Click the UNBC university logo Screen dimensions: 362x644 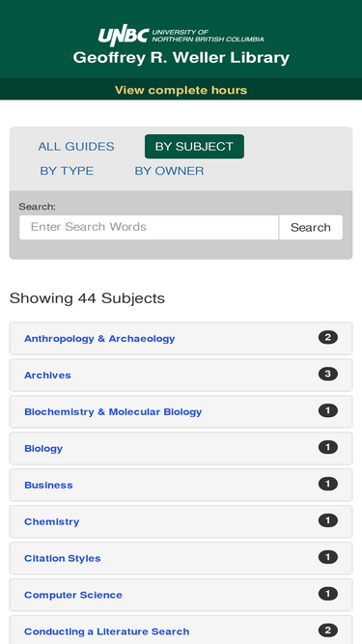click(181, 36)
